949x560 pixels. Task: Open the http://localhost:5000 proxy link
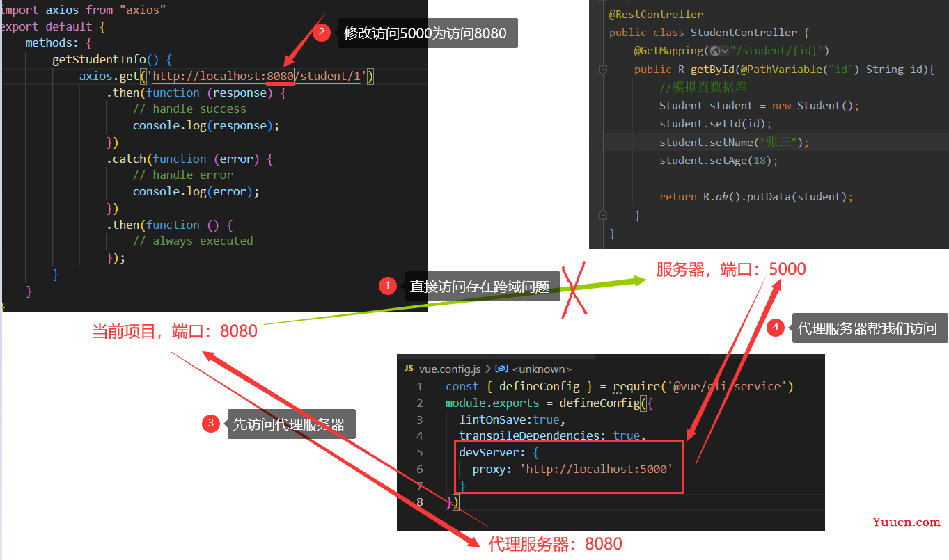tap(597, 469)
